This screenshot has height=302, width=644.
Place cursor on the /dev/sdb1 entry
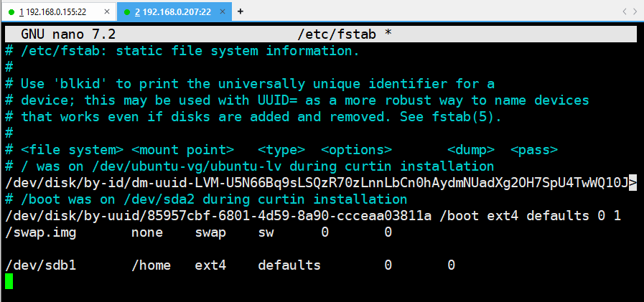pos(41,265)
